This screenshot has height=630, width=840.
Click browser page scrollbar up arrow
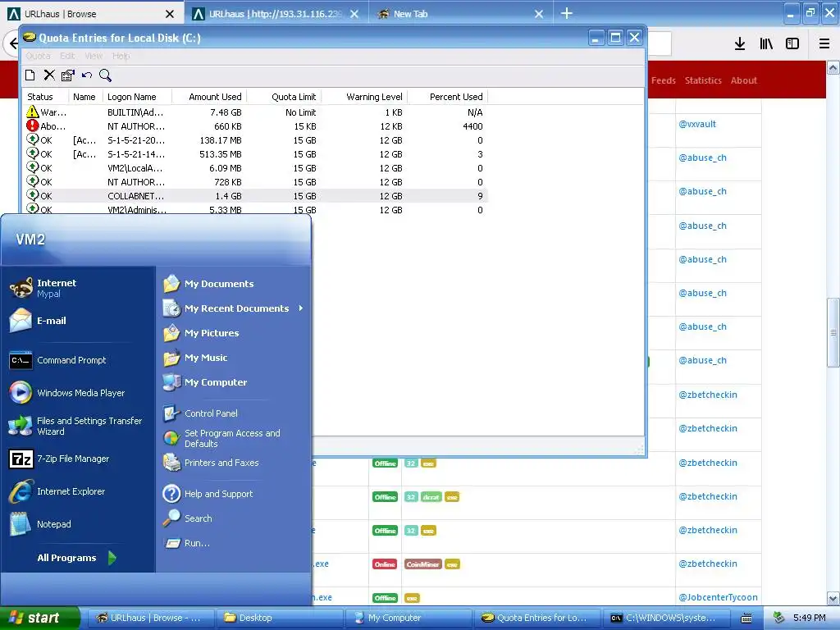click(833, 67)
